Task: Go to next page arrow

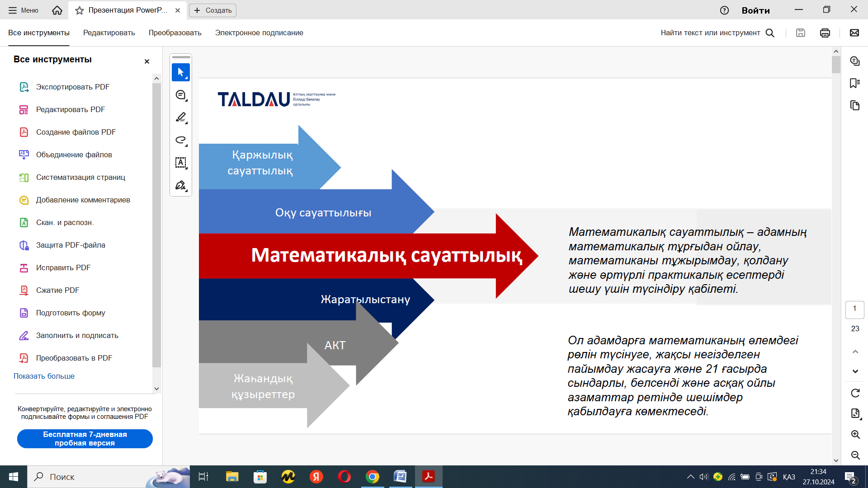Action: pos(855,371)
